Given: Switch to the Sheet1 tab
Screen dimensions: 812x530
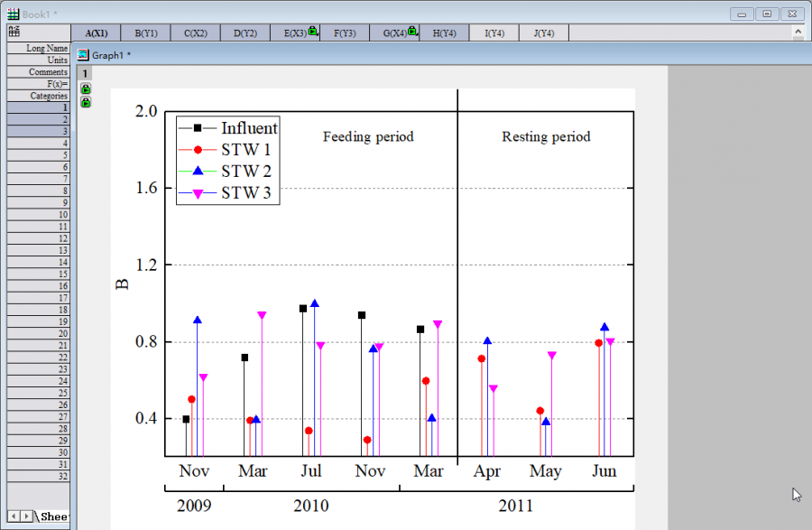Looking at the screenshot, I should pos(53,516).
